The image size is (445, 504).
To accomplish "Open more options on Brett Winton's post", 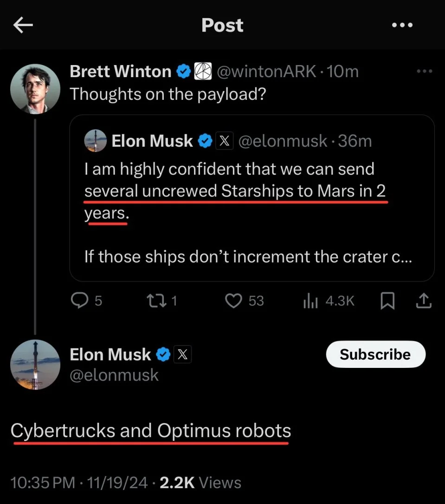I will point(424,72).
